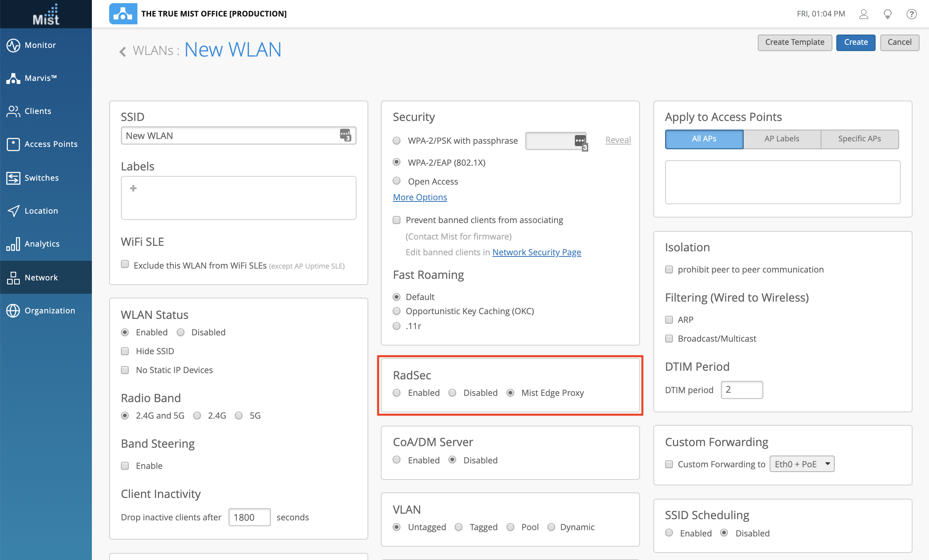
Task: Open the help question mark icon
Action: (911, 14)
